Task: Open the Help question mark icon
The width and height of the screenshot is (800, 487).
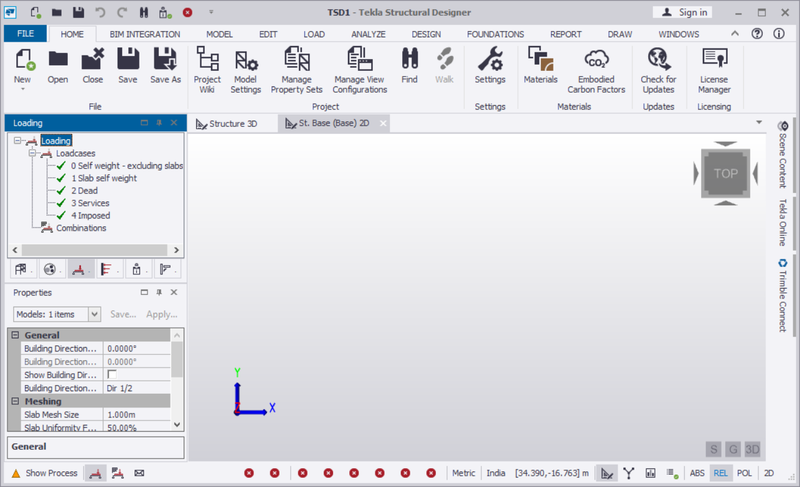Action: pos(757,34)
